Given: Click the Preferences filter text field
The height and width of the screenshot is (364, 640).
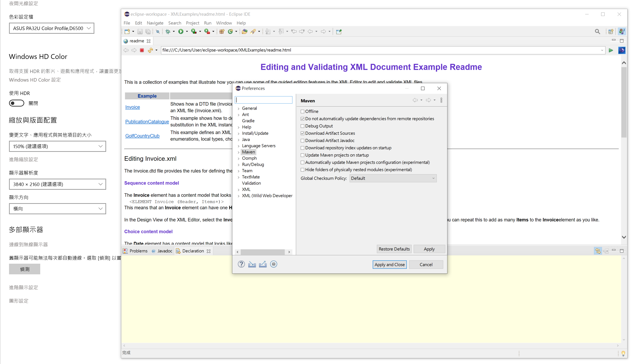Looking at the screenshot, I should point(264,100).
